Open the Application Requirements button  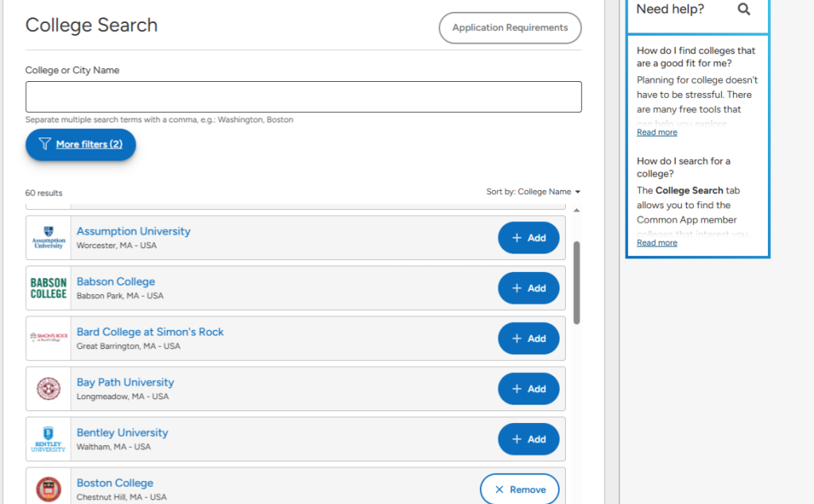[510, 28]
